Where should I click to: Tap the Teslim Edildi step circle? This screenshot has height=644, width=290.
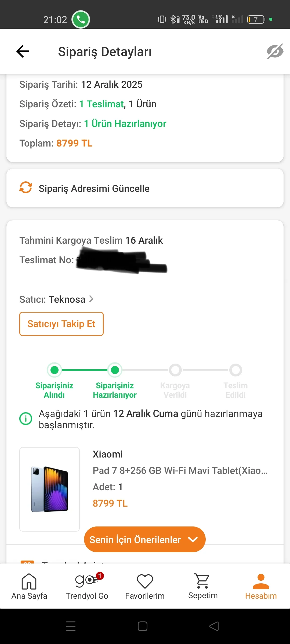point(236,370)
